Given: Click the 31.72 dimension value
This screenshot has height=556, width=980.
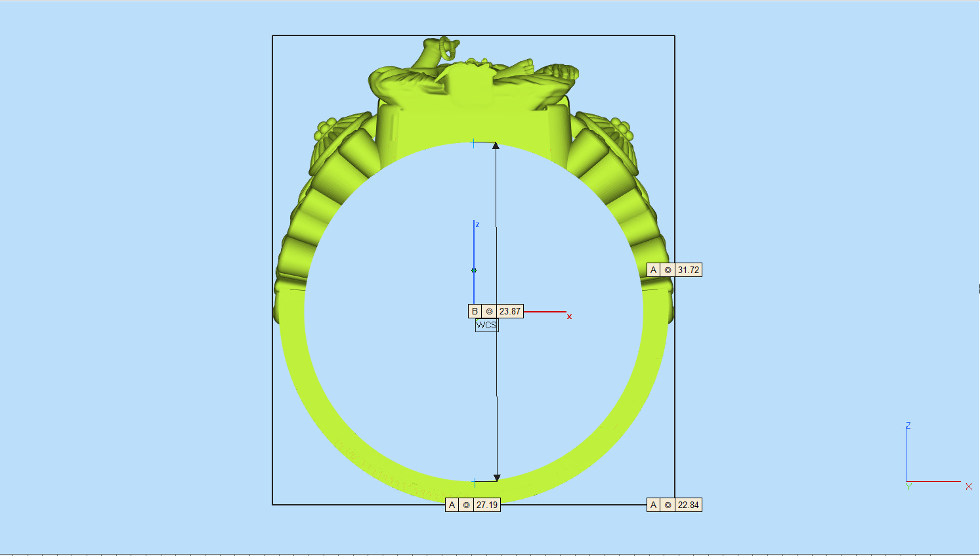Looking at the screenshot, I should tap(689, 270).
